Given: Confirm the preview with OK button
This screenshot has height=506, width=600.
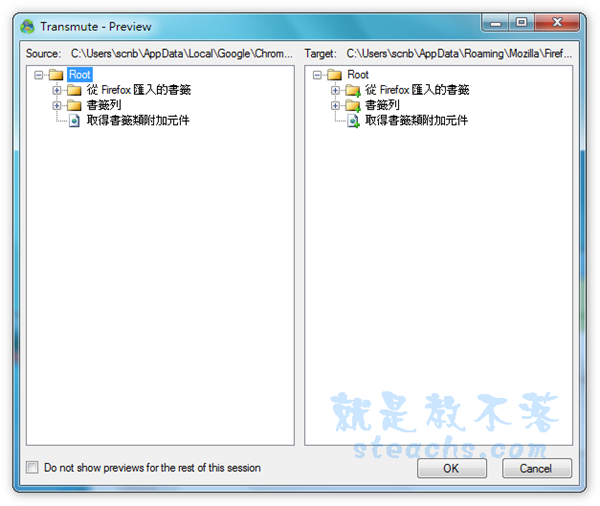Looking at the screenshot, I should click(x=452, y=468).
